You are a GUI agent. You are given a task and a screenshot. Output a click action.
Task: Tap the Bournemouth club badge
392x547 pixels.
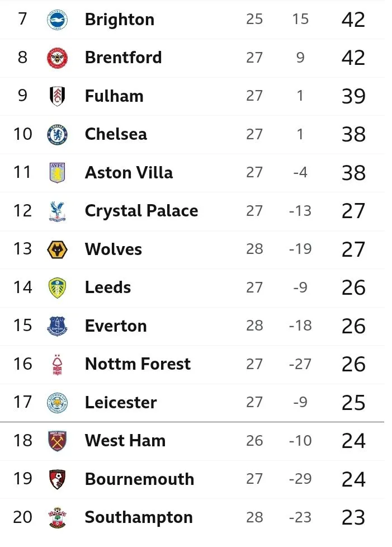click(x=57, y=479)
